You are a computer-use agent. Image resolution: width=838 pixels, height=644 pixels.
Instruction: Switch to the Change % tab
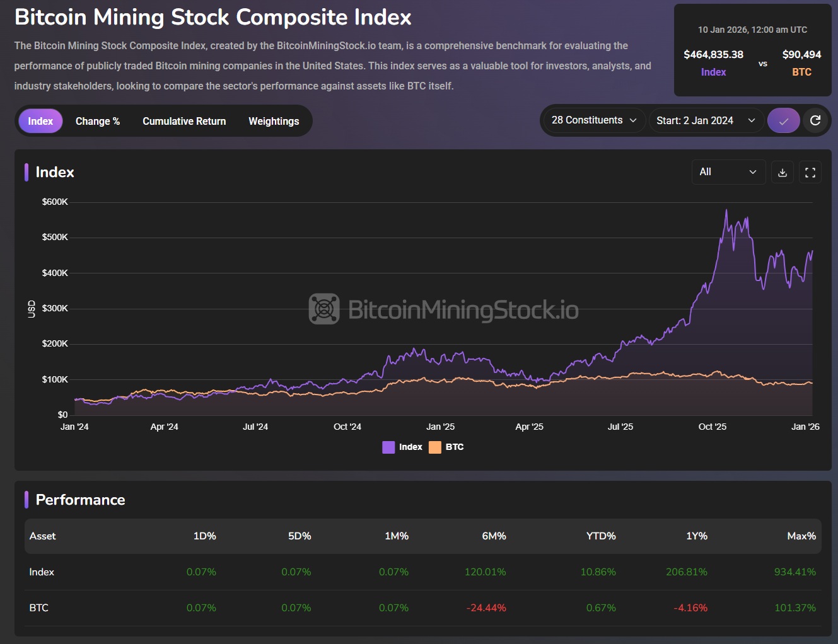click(x=98, y=121)
